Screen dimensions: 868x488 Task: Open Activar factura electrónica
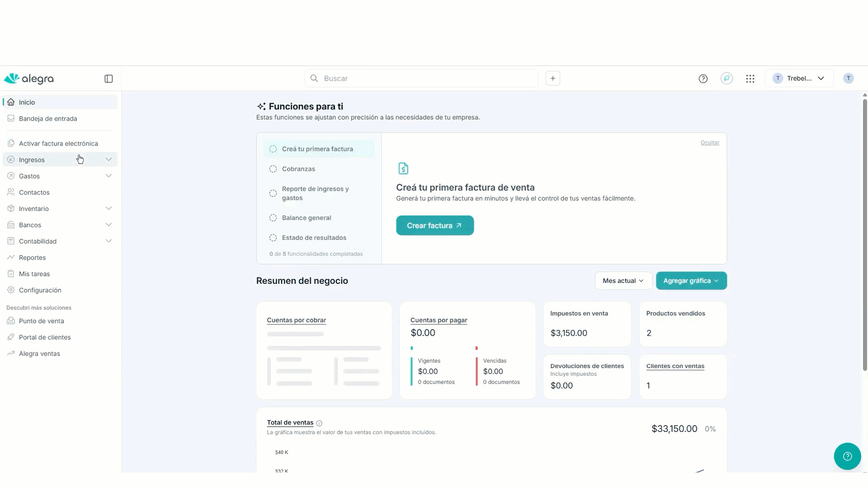tap(60, 143)
